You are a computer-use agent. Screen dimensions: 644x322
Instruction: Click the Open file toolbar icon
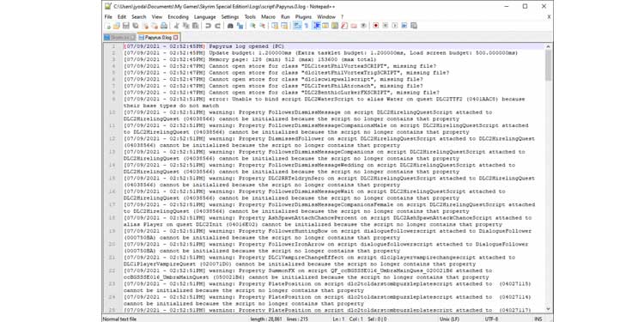[x=117, y=26]
